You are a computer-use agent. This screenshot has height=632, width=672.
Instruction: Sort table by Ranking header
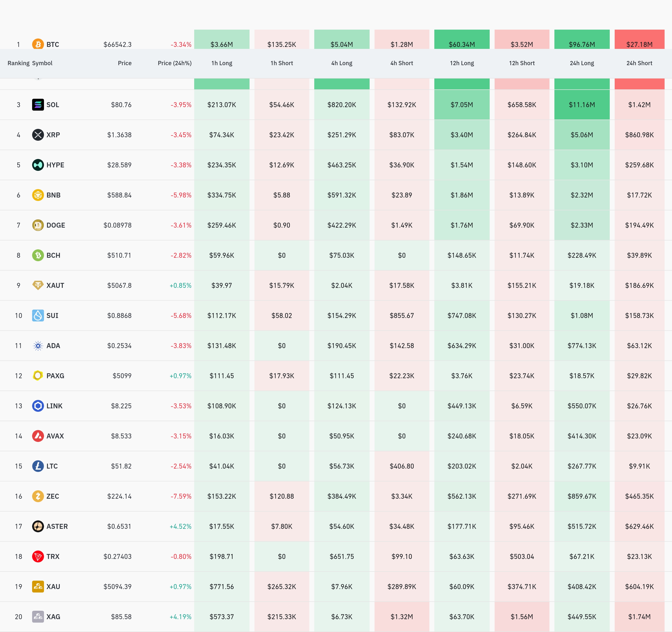click(18, 63)
